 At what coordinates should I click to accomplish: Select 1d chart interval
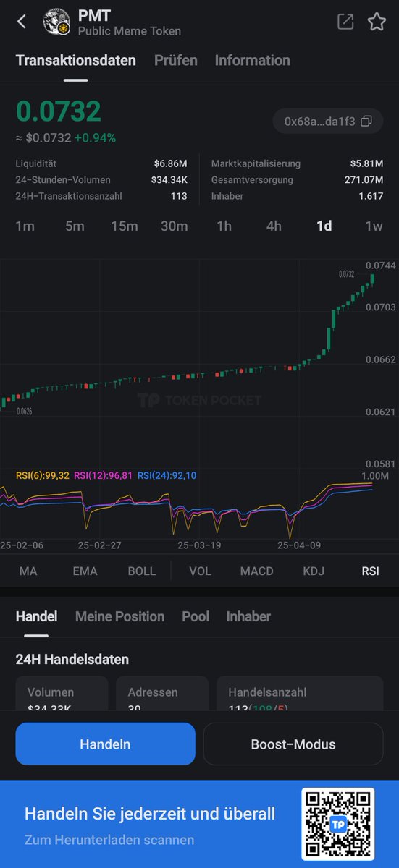[324, 226]
